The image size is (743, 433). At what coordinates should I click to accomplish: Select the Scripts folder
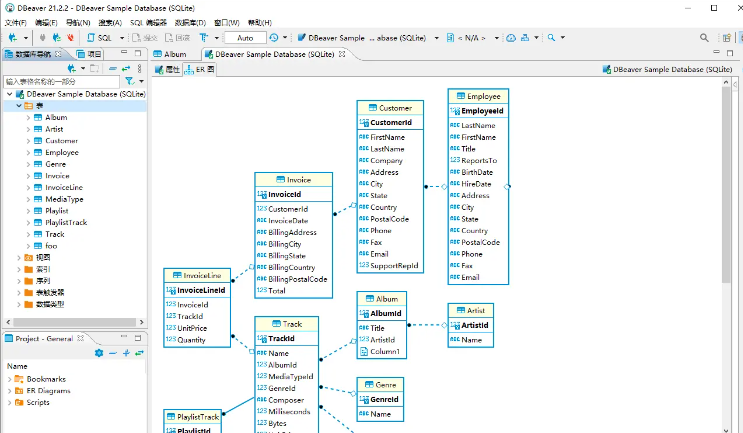click(37, 402)
